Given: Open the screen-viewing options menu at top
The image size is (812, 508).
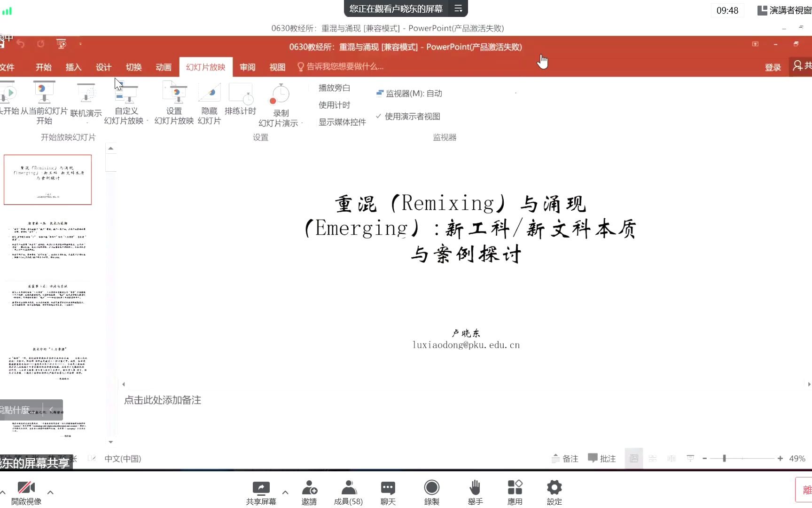Looking at the screenshot, I should point(458,8).
